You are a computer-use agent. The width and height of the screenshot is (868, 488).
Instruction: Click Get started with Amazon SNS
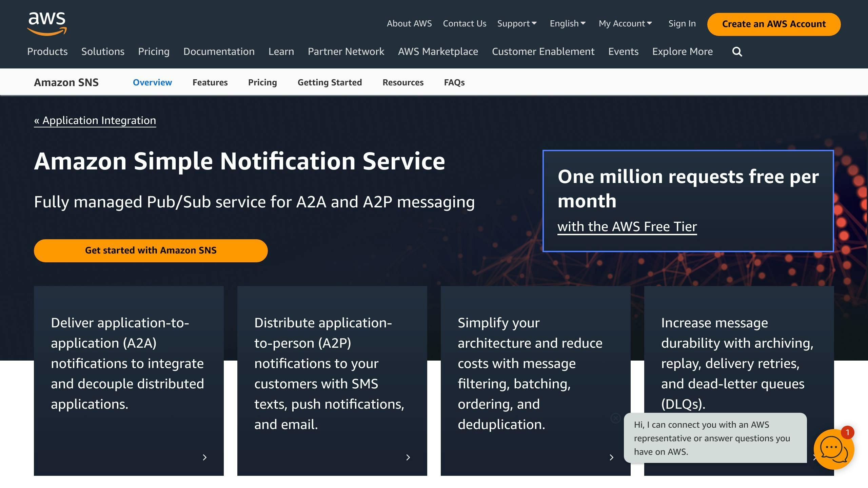coord(151,250)
